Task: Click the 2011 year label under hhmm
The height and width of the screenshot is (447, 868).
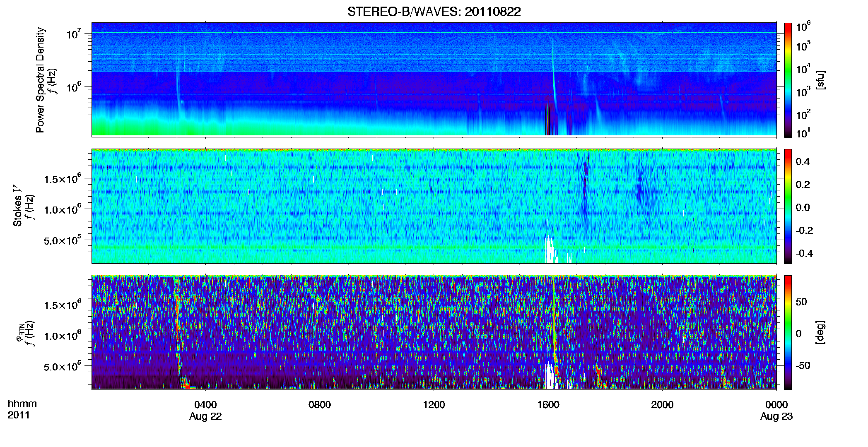Action: pyautogui.click(x=18, y=415)
